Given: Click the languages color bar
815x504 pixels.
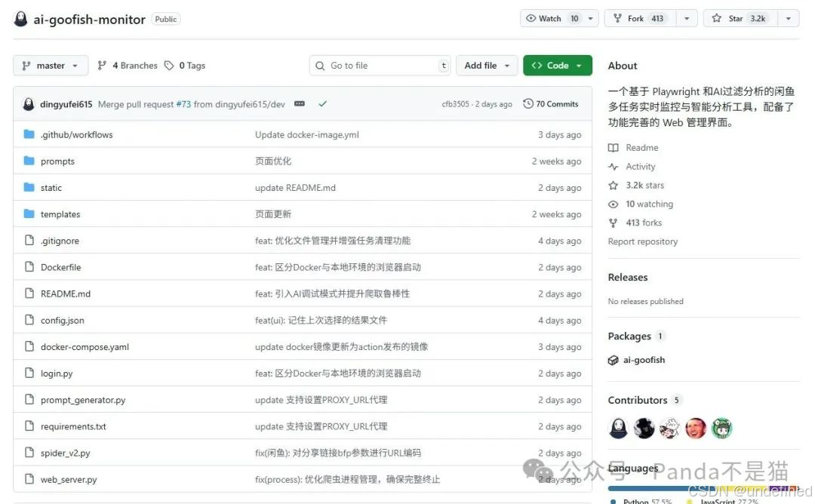Looking at the screenshot, I should point(703,488).
